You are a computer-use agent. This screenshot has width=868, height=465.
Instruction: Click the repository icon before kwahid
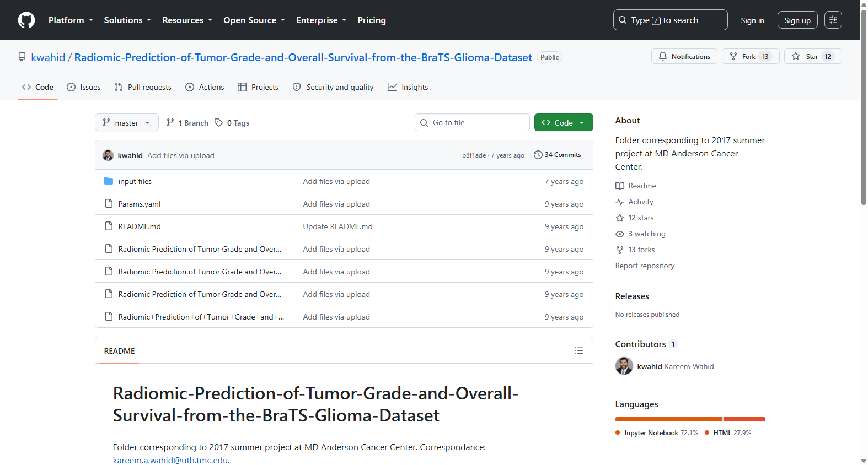pyautogui.click(x=22, y=57)
